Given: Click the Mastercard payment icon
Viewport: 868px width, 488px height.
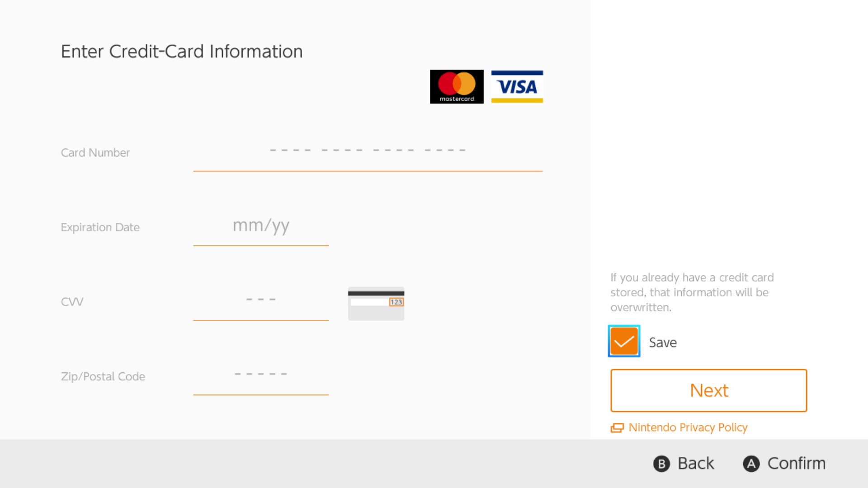Looking at the screenshot, I should 456,86.
